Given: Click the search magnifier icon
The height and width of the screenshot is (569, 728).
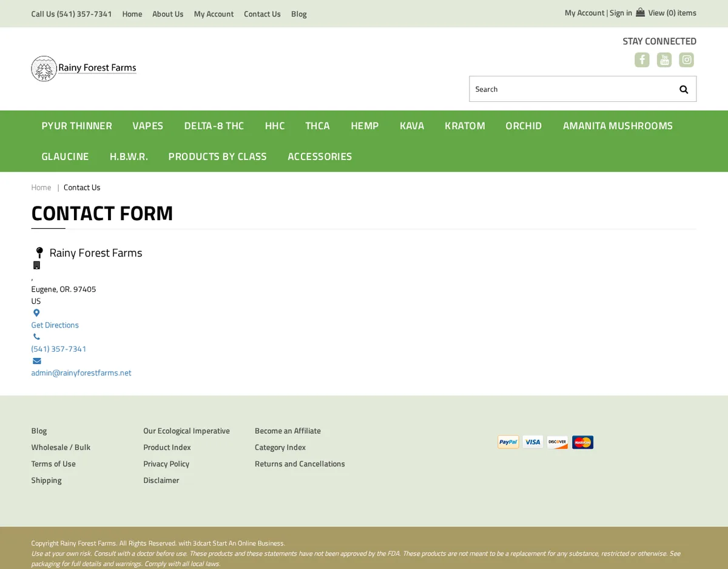Looking at the screenshot, I should 684,89.
